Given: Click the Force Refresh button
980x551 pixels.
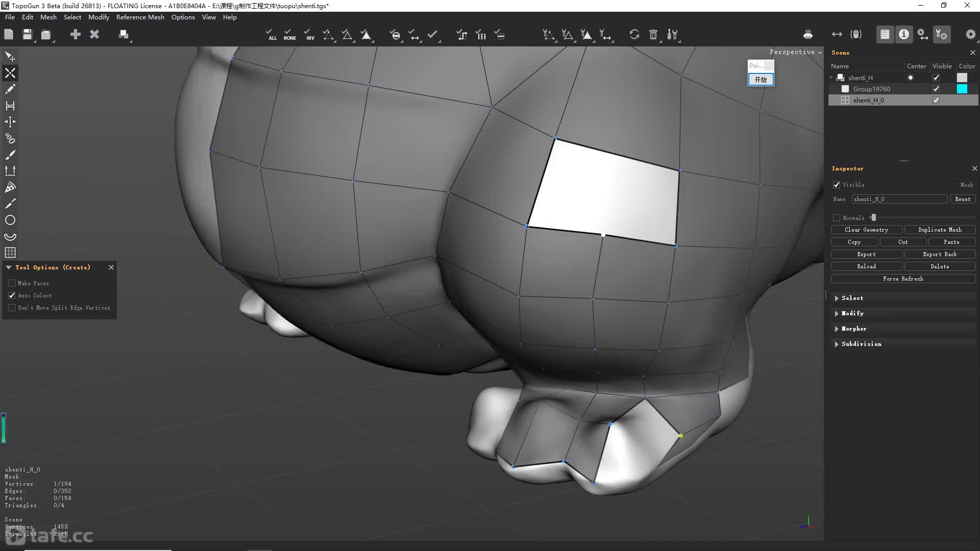Looking at the screenshot, I should (x=903, y=279).
